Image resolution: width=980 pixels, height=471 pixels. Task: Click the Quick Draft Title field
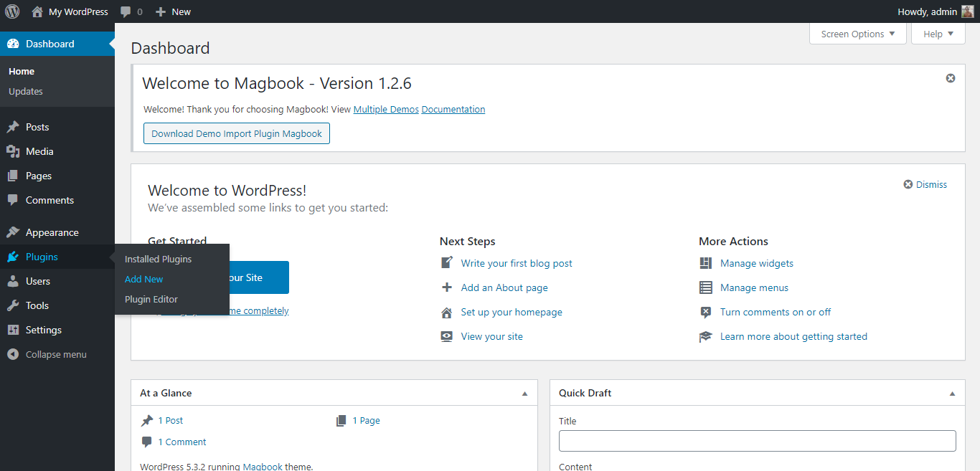coord(758,441)
